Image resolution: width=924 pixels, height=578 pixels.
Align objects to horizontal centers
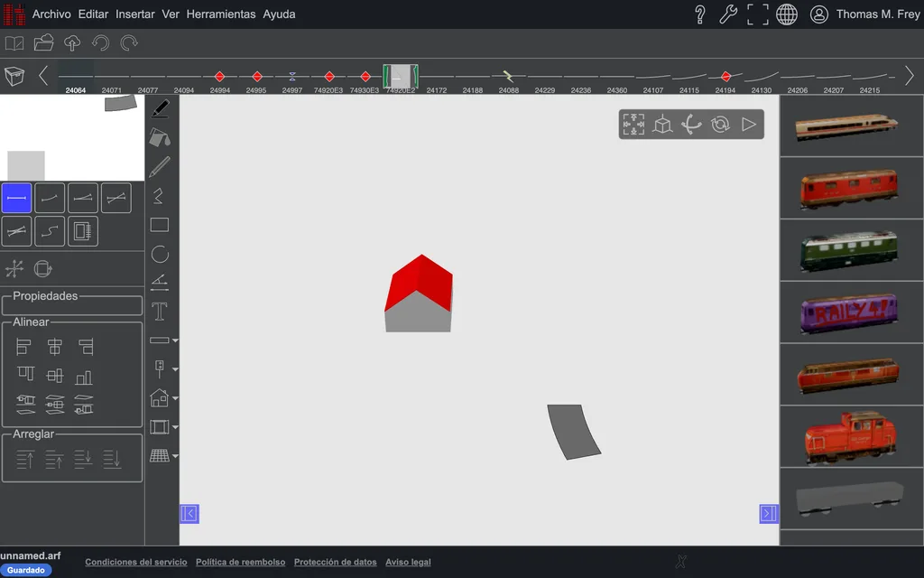click(54, 347)
